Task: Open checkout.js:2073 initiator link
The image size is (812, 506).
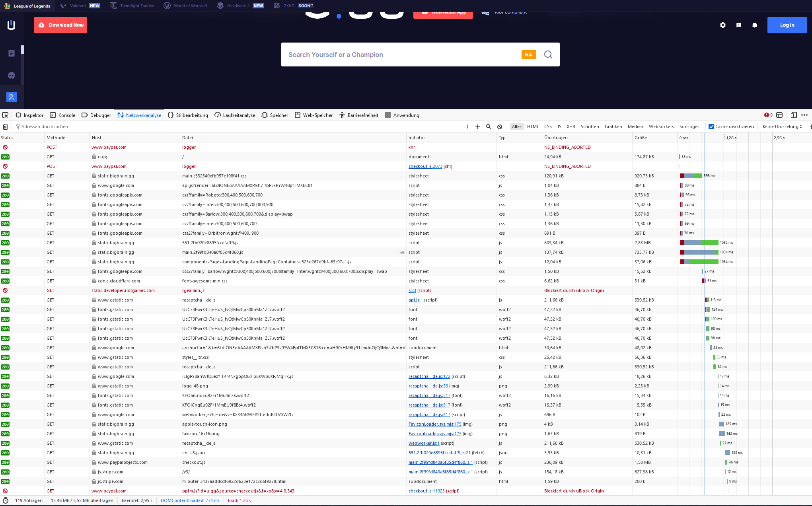Action: 425,166
